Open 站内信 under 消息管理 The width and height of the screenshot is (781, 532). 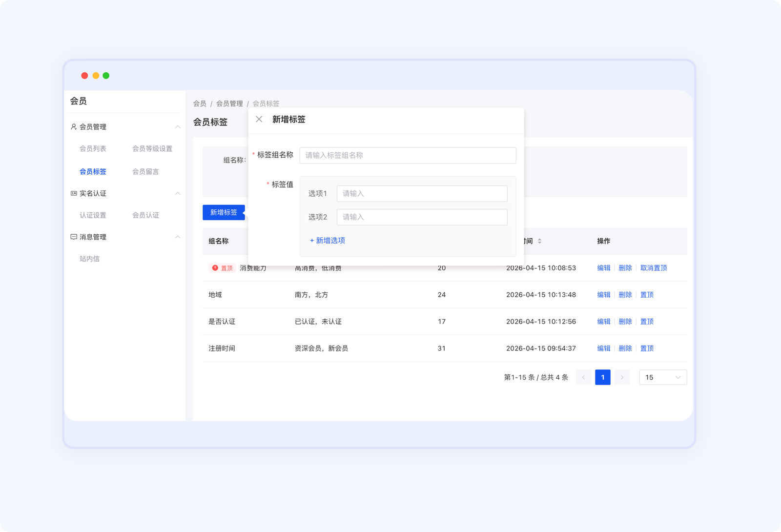tap(89, 258)
